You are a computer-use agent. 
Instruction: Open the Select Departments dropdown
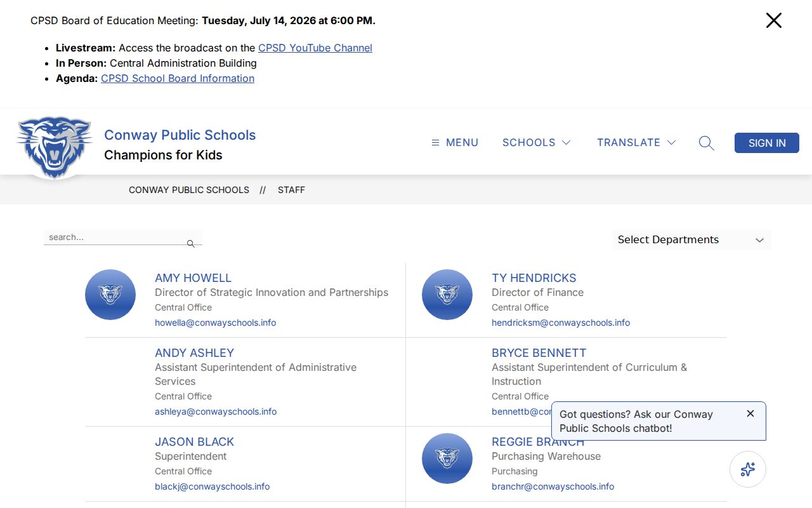[692, 239]
